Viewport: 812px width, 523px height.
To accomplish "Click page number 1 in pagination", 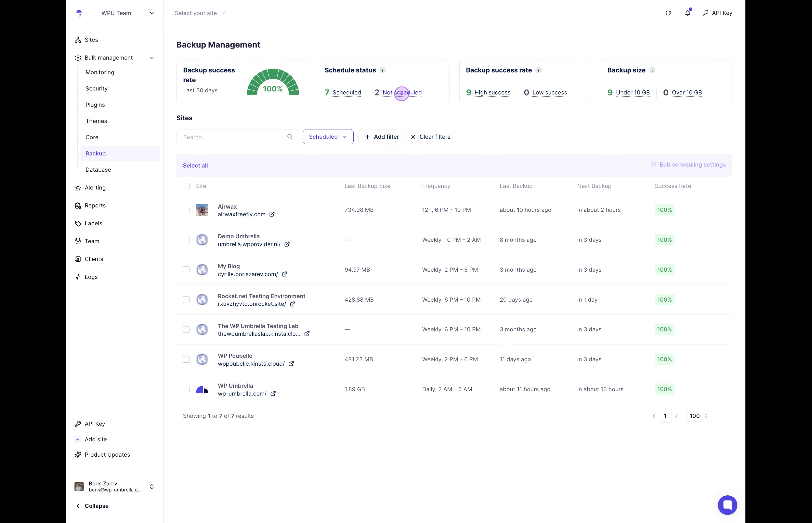I will [x=665, y=416].
